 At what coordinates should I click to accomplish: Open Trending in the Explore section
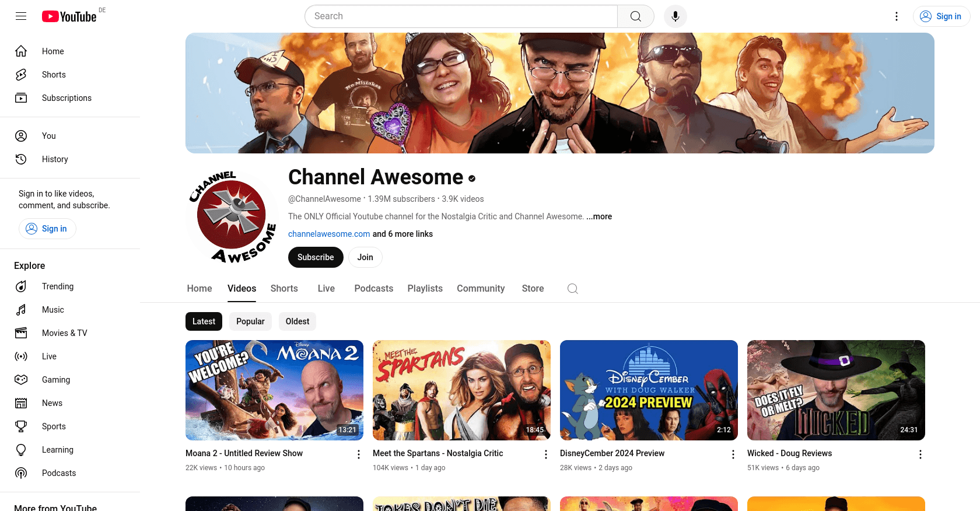point(57,286)
